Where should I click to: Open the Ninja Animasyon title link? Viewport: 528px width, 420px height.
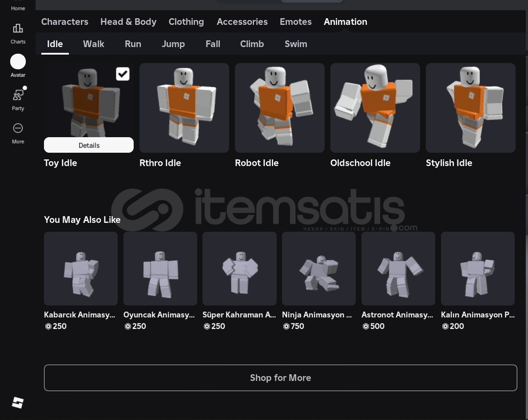coord(317,315)
